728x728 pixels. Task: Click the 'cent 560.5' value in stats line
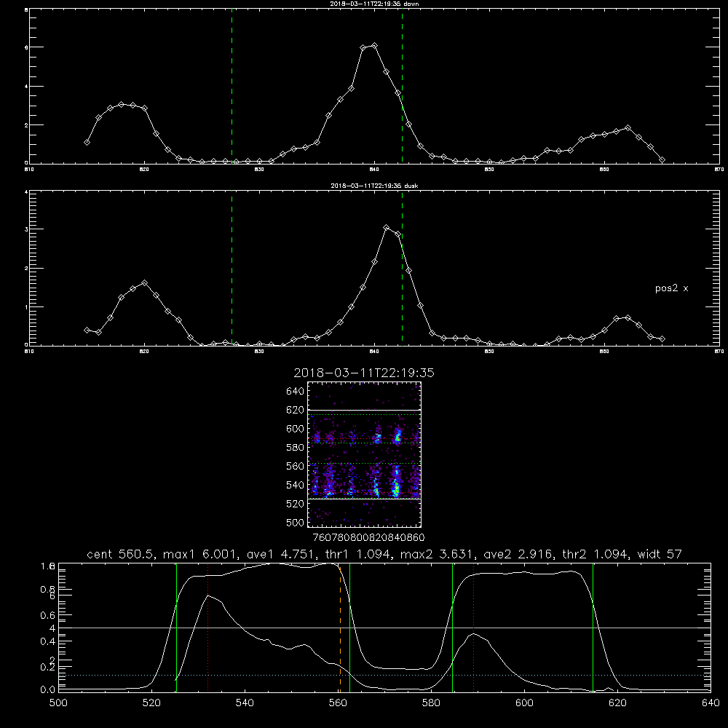[x=121, y=554]
